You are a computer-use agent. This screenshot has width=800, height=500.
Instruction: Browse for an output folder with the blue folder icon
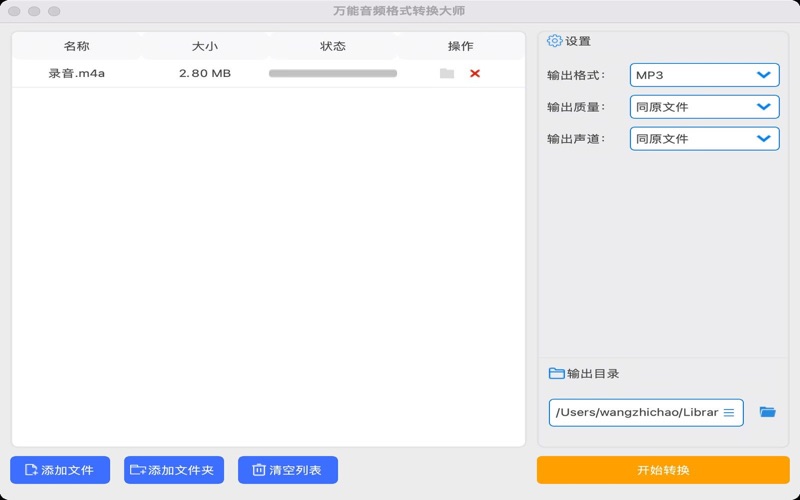(767, 412)
